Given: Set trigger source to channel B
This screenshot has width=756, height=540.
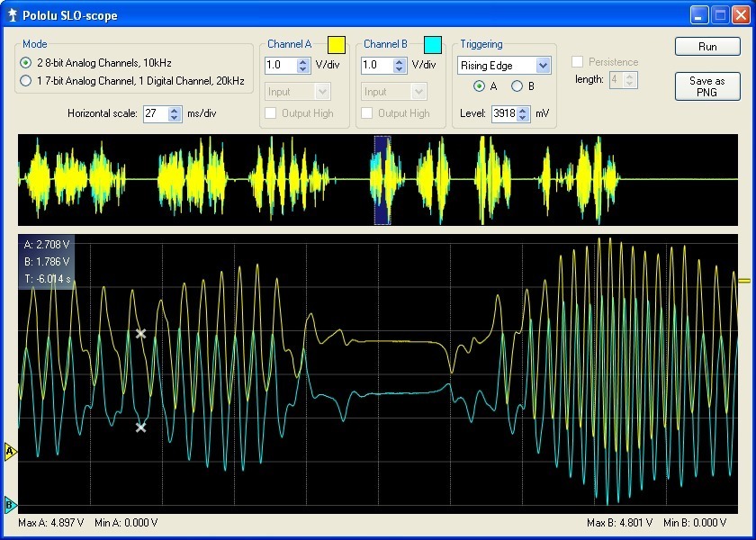Looking at the screenshot, I should [517, 86].
